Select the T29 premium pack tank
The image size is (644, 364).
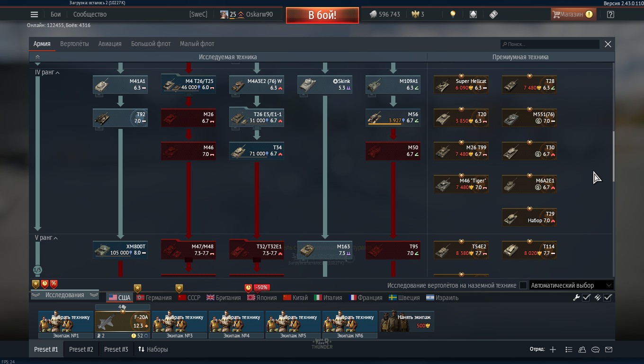click(x=529, y=217)
